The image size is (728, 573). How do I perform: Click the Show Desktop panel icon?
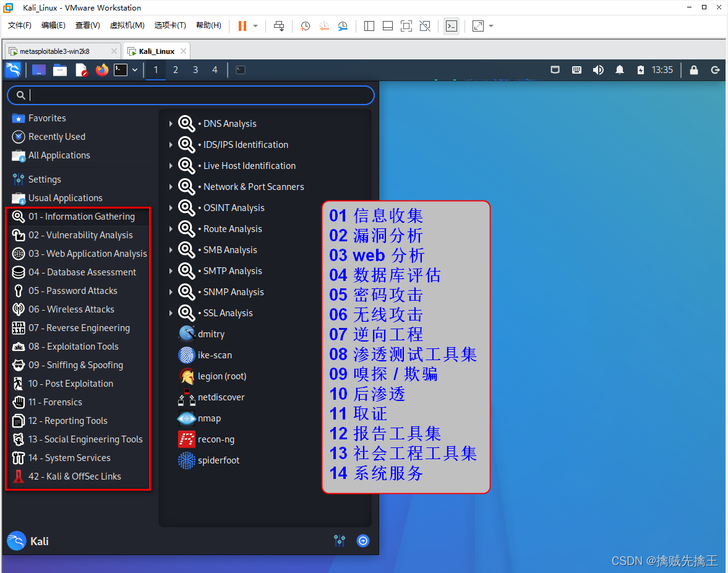click(x=38, y=70)
